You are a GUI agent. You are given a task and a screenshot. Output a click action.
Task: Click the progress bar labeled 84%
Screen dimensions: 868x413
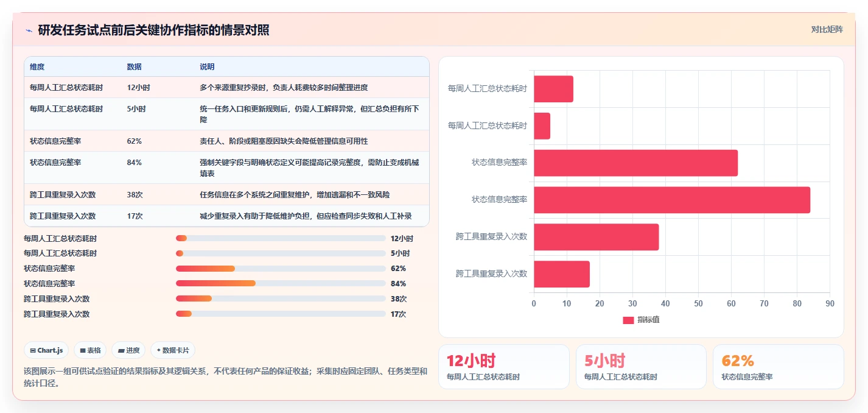tap(281, 284)
